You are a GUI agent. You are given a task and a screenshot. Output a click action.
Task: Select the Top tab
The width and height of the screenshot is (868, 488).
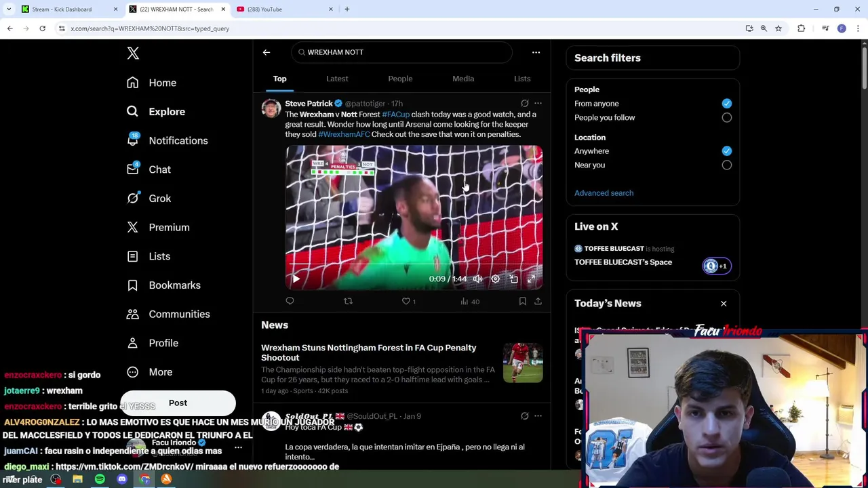point(279,79)
